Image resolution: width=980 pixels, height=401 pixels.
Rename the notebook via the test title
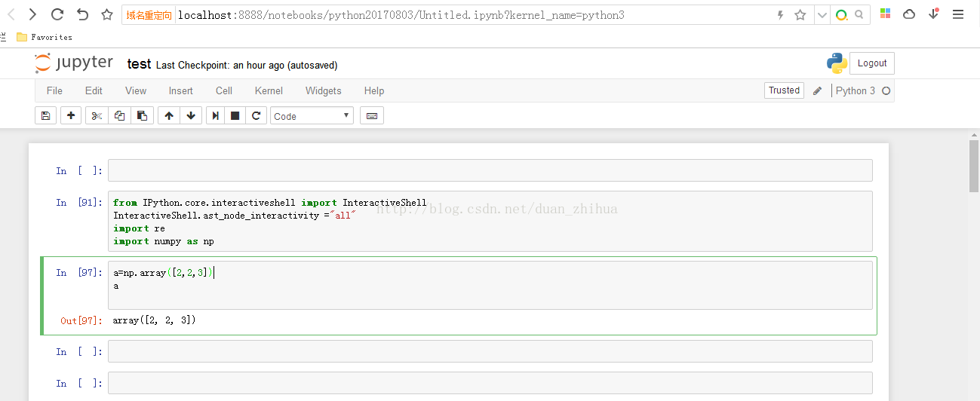139,64
